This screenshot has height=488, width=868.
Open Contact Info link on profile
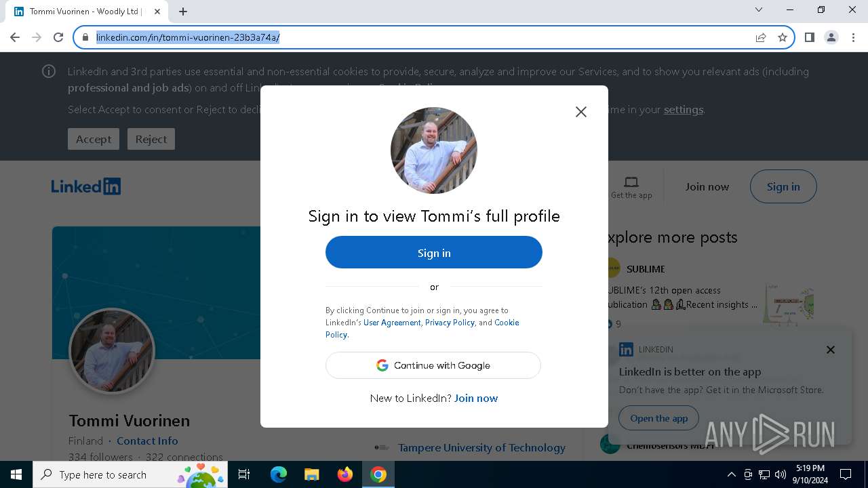pos(147,441)
